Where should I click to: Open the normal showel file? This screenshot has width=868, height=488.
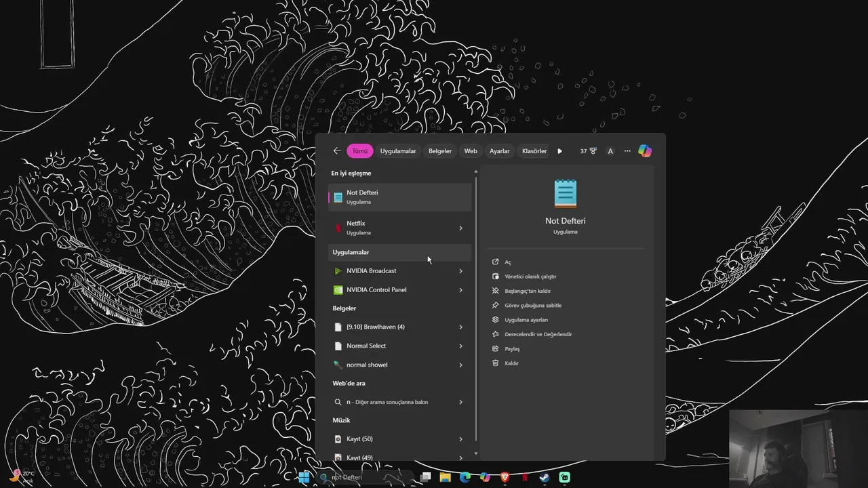pyautogui.click(x=400, y=365)
